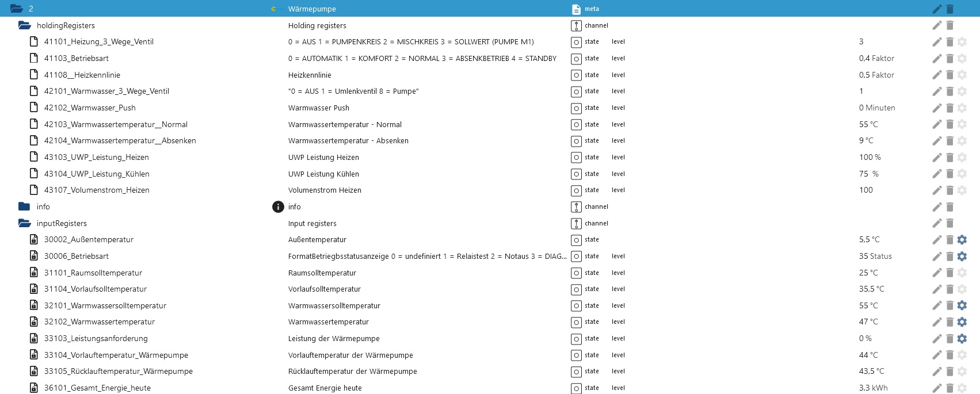Select 42102_Warmwasser_Push in the tree

(x=90, y=108)
